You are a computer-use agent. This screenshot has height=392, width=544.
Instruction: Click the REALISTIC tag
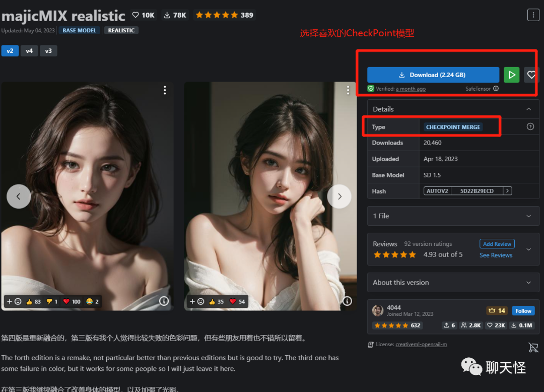[x=121, y=31]
